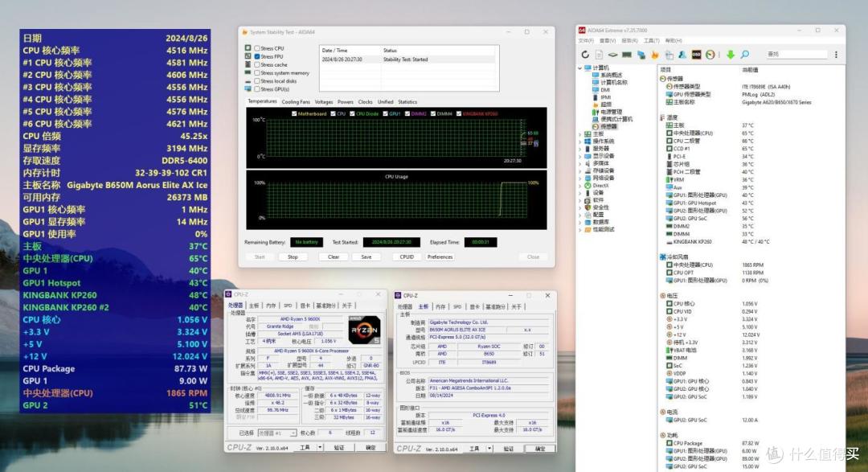Select 系统概述 in the AIDA64 tree
Screen dimensions: 868x472
point(611,75)
